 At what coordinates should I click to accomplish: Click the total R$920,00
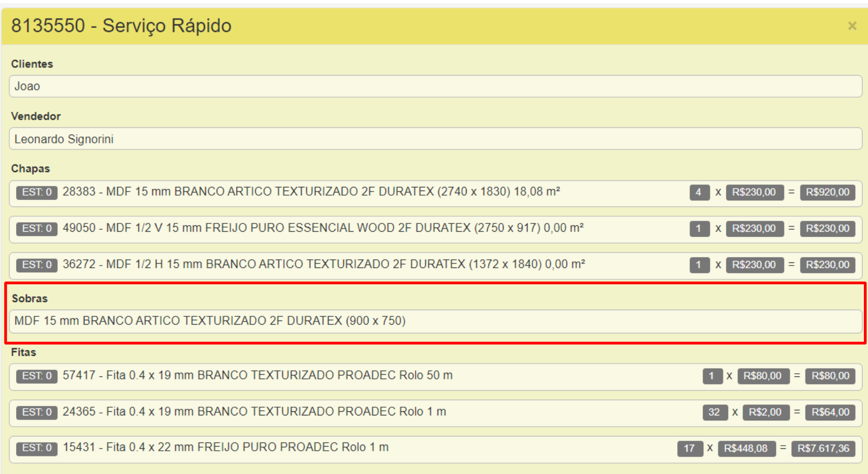point(828,192)
